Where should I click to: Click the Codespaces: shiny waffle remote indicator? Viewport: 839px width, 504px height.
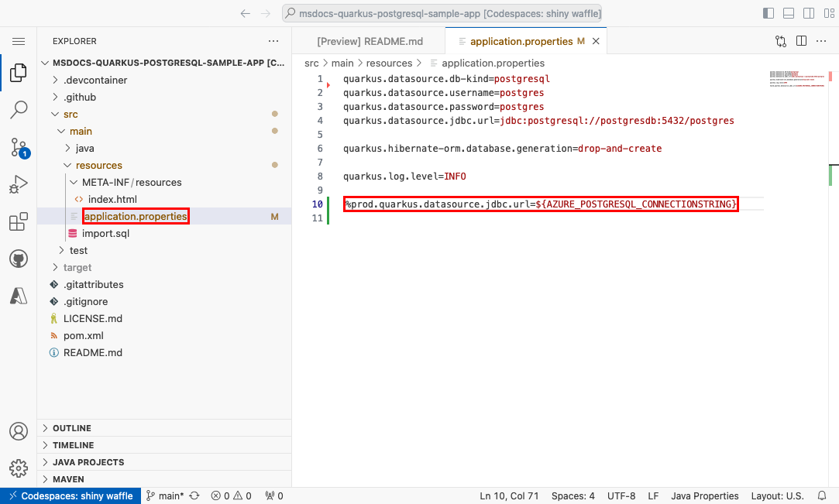click(x=70, y=496)
